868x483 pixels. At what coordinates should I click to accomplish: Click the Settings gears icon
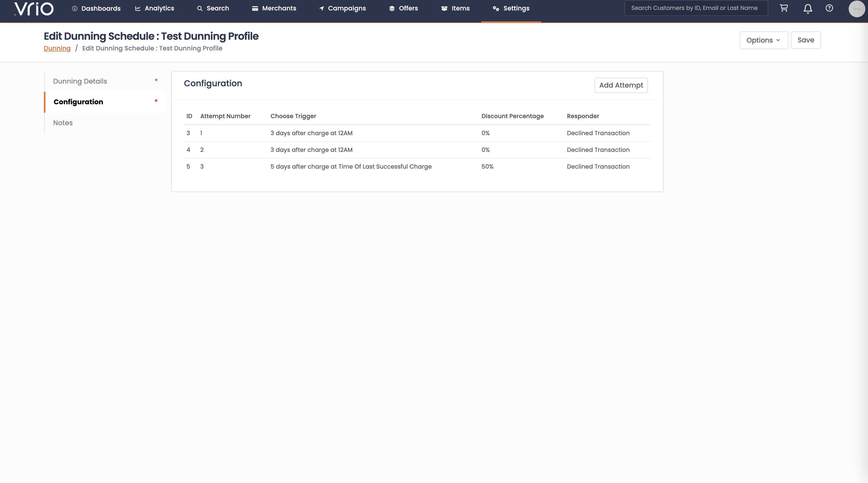tap(496, 8)
